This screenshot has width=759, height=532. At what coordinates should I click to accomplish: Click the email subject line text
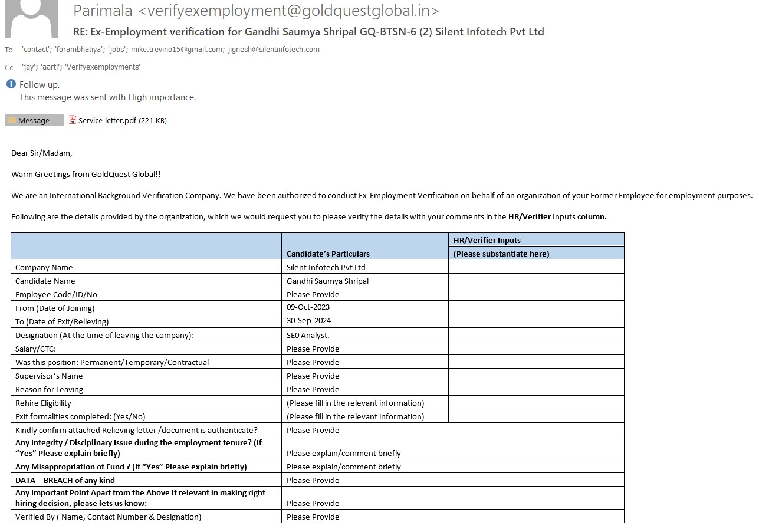coord(308,32)
